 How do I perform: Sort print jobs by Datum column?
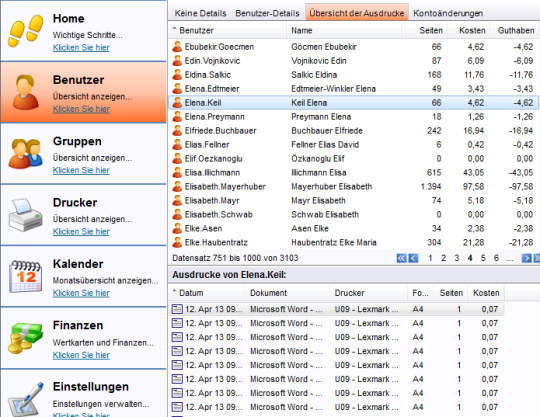click(x=207, y=293)
